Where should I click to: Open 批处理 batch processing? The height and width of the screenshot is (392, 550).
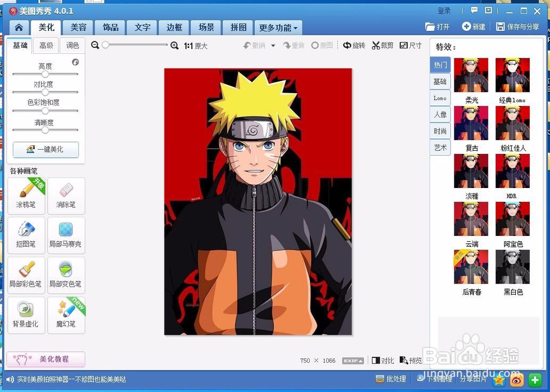pos(391,379)
